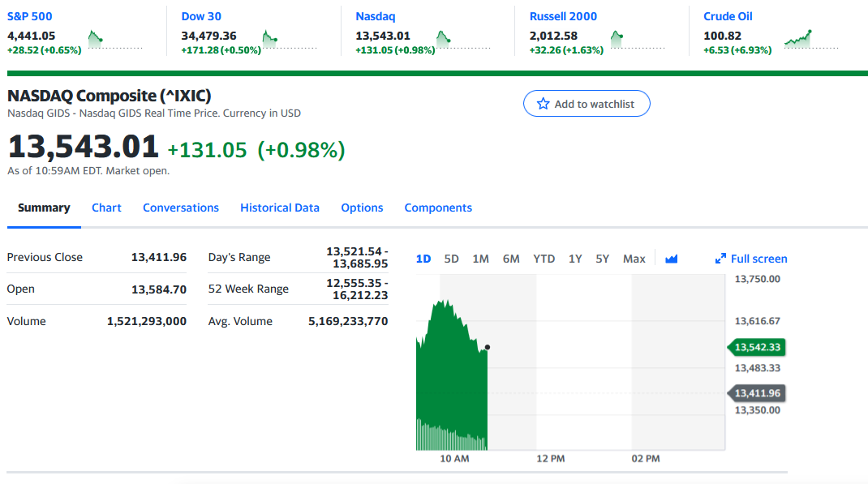Click the Russell 2000 value 2,012.58
This screenshot has width=868, height=484.
[553, 36]
